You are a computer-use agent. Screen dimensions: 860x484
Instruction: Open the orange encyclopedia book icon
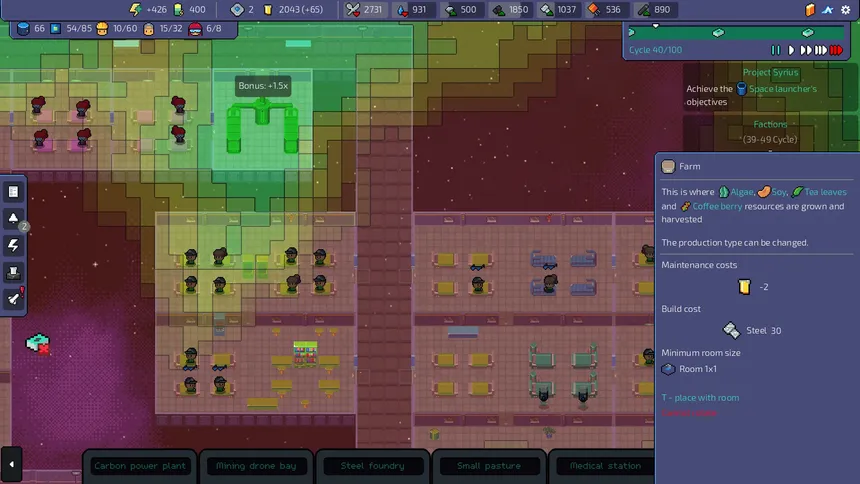pyautogui.click(x=811, y=9)
